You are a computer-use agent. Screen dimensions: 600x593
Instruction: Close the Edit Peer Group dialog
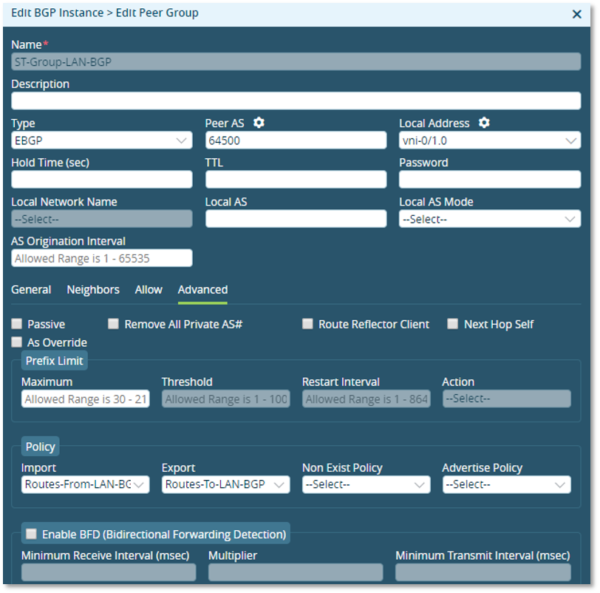(x=576, y=14)
